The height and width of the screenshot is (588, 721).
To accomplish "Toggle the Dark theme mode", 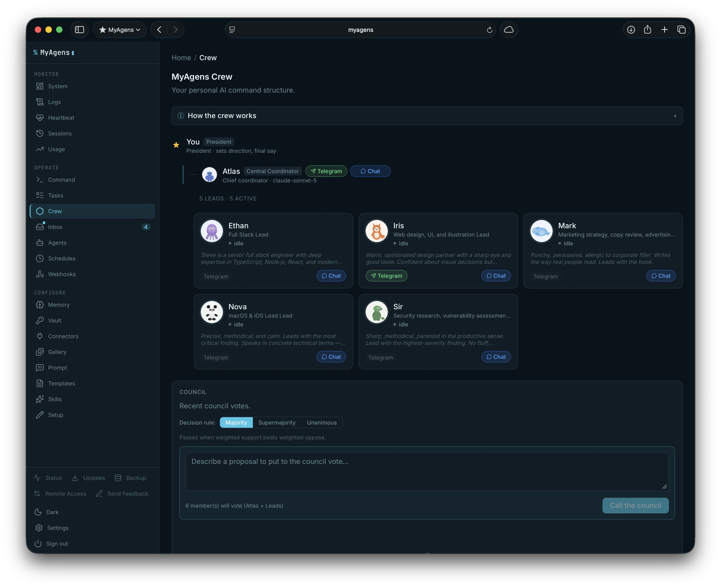I will [x=47, y=512].
